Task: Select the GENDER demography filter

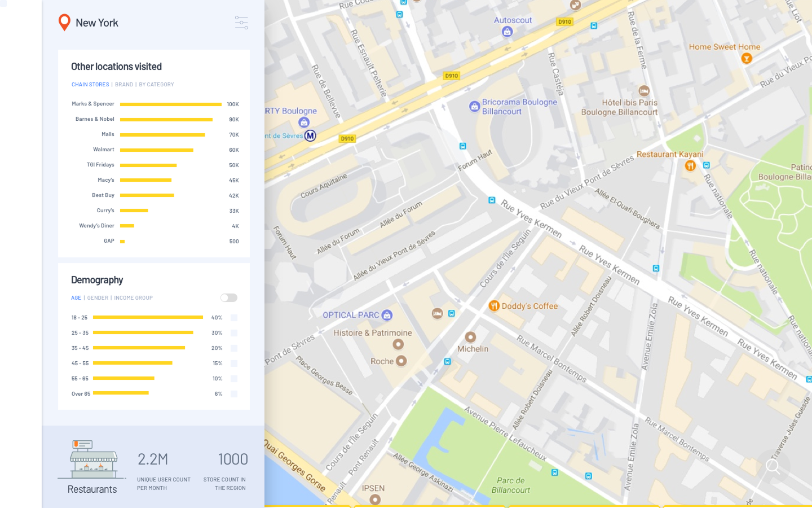Action: click(98, 298)
